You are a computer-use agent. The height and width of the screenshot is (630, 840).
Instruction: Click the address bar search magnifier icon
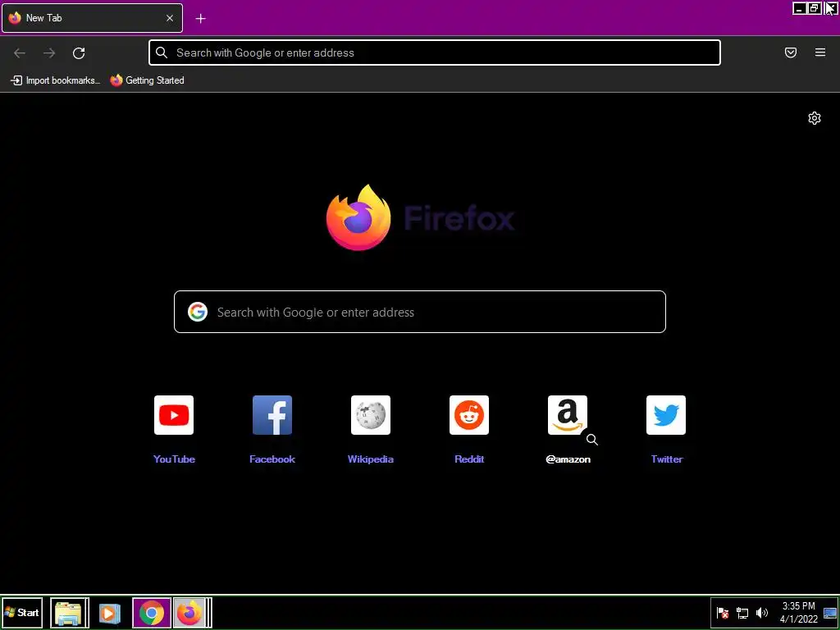coord(162,52)
